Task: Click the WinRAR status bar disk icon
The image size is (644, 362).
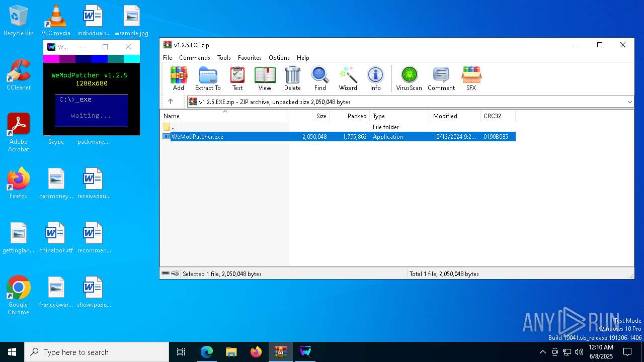Action: (x=166, y=274)
